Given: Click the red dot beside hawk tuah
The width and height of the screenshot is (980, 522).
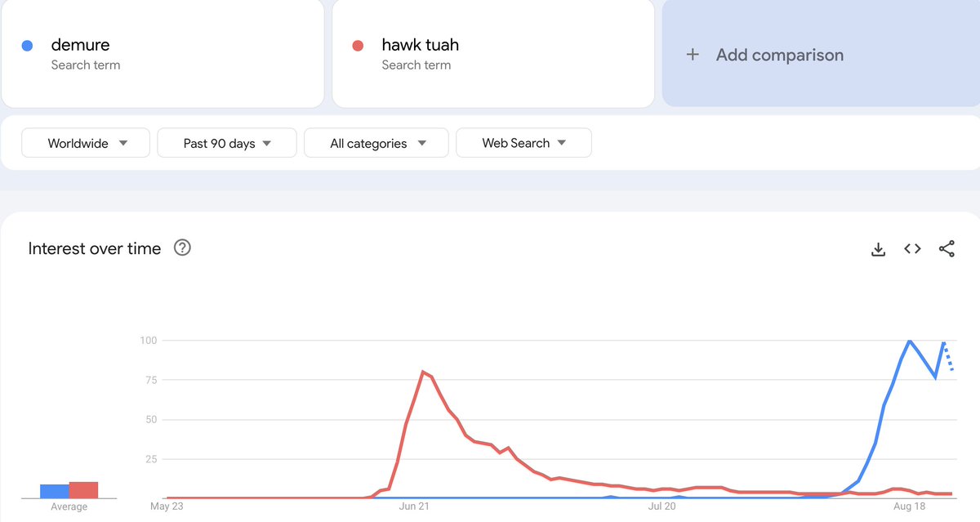Looking at the screenshot, I should pyautogui.click(x=358, y=46).
